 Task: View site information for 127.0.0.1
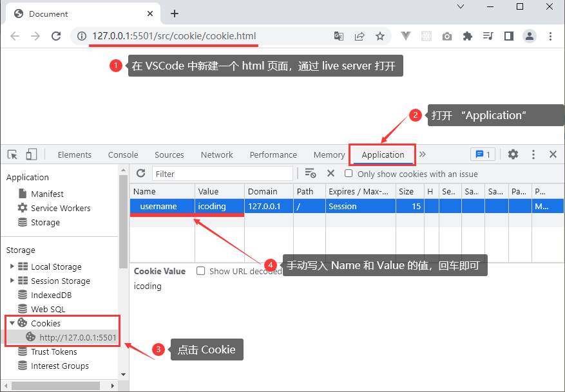tap(82, 36)
